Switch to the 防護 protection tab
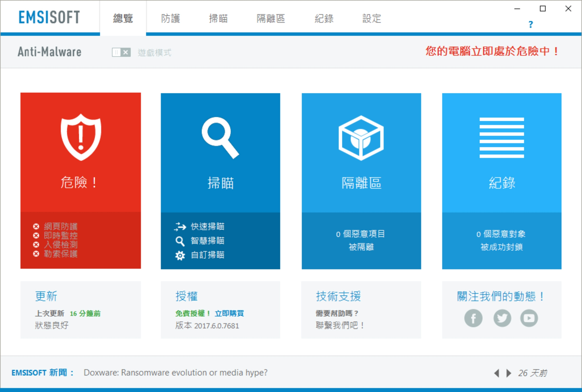The image size is (582, 392). [171, 18]
